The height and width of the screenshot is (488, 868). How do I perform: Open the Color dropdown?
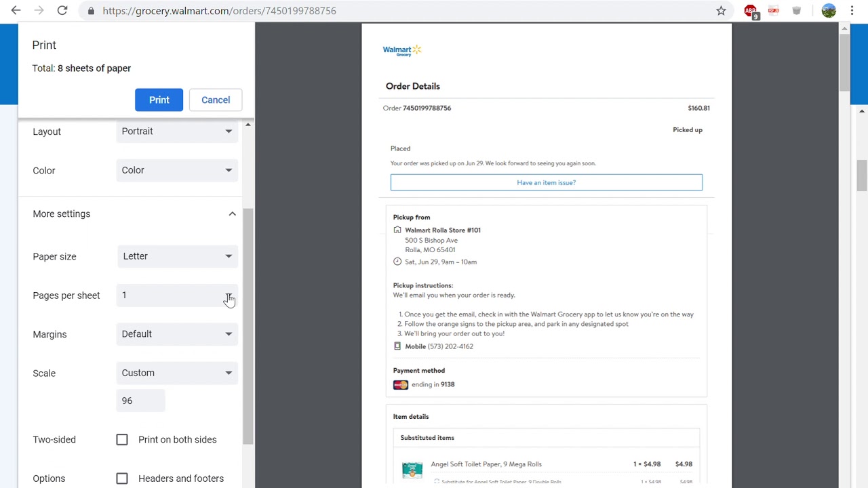pyautogui.click(x=177, y=170)
